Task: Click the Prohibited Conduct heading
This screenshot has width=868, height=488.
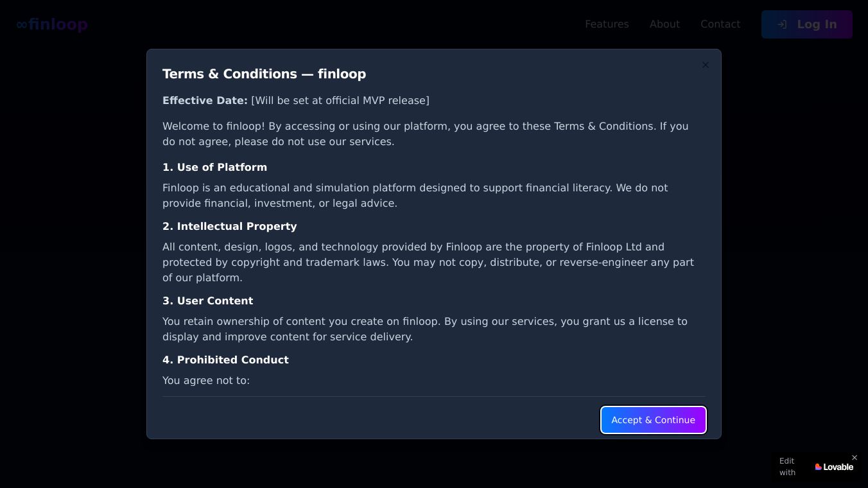Action: (x=225, y=360)
